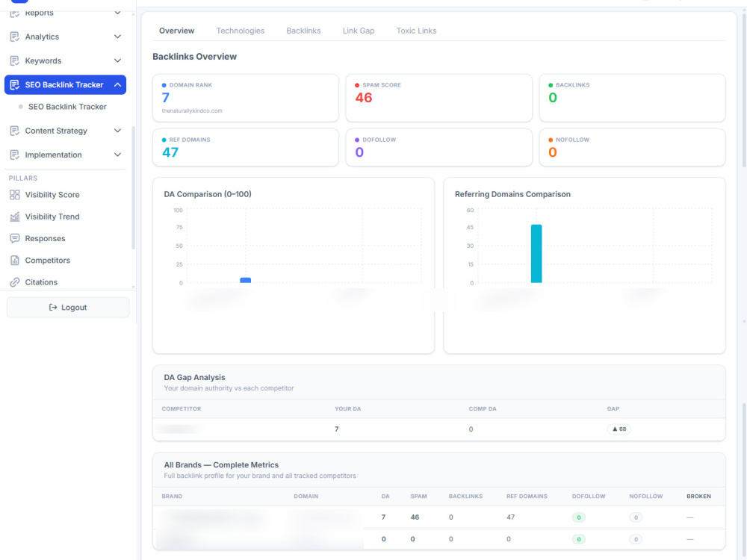Click the blue bar in DA Comparison chart
The image size is (747, 560).
pos(245,280)
